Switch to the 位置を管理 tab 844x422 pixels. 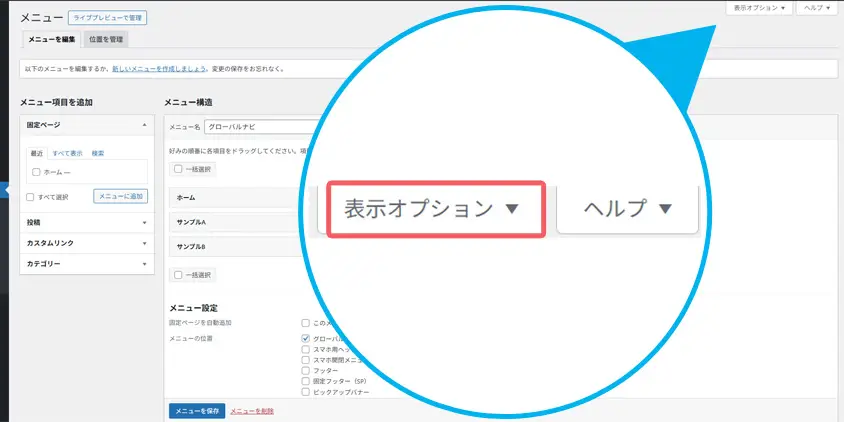tap(106, 39)
